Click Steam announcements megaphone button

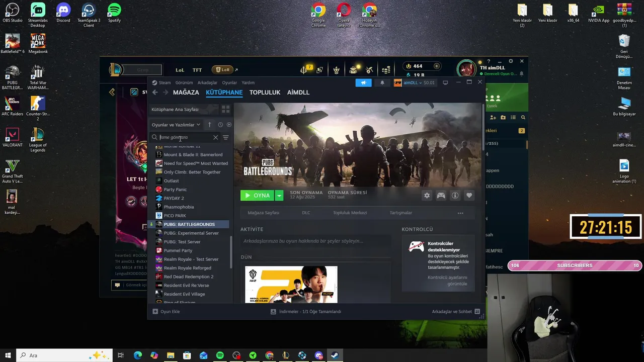[363, 83]
